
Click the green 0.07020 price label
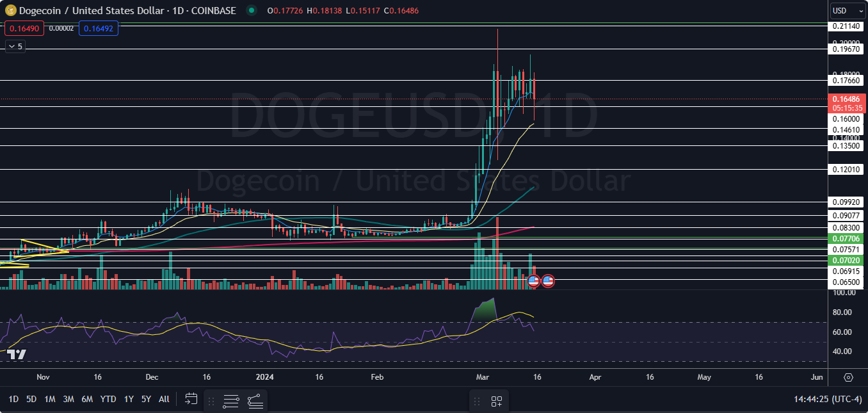(x=846, y=261)
